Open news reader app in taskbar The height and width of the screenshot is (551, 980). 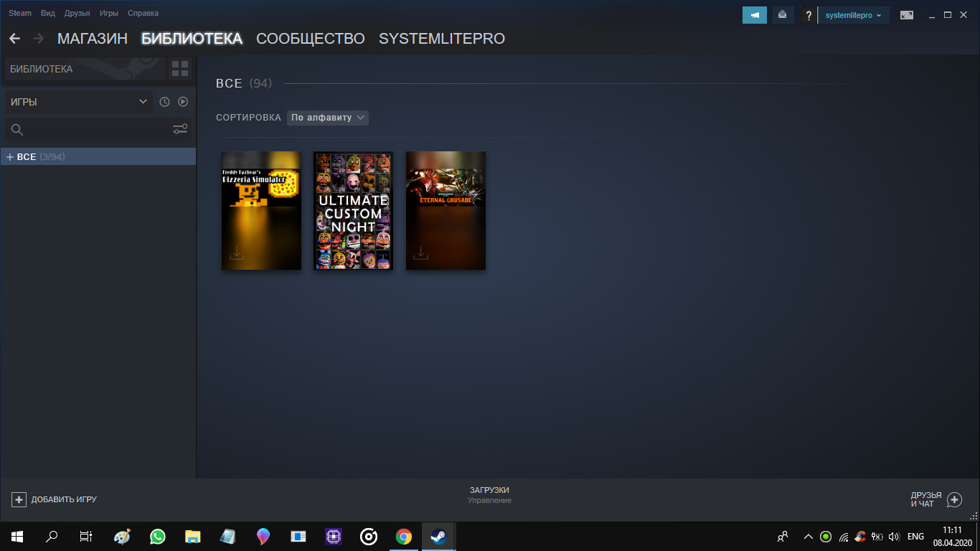pyautogui.click(x=298, y=536)
